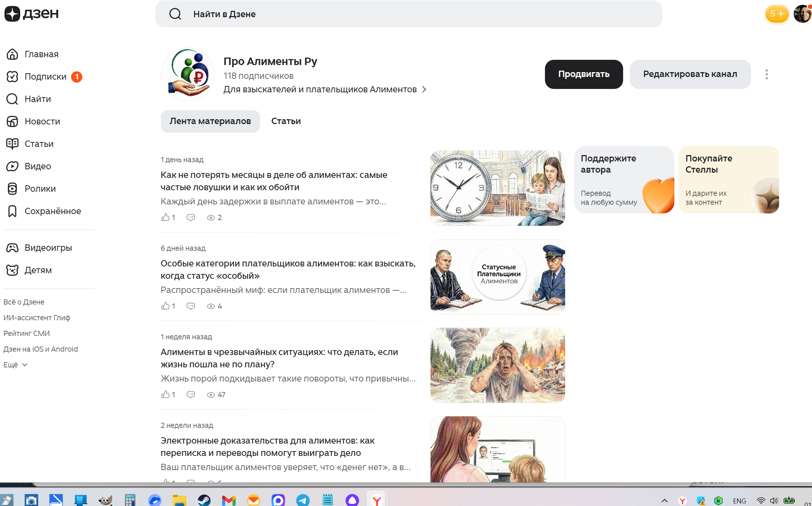This screenshot has width=812, height=506.
Task: Click the Редактировать канал button
Action: click(690, 74)
